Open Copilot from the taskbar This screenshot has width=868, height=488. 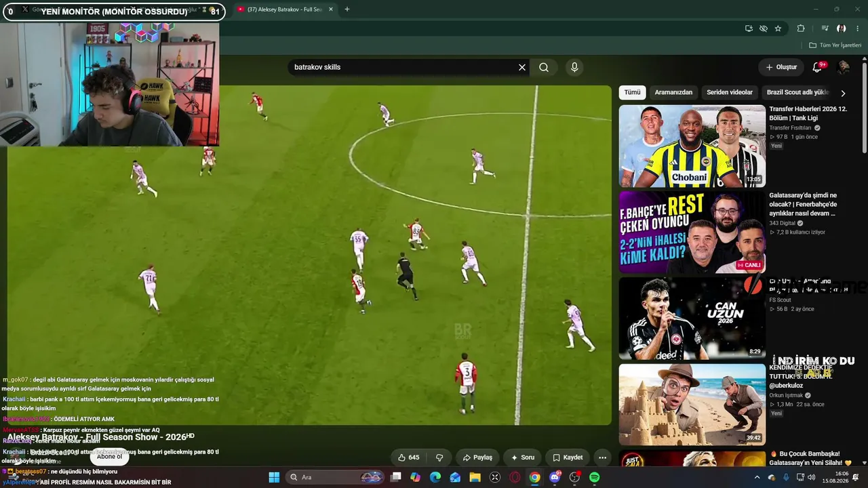[x=415, y=477]
